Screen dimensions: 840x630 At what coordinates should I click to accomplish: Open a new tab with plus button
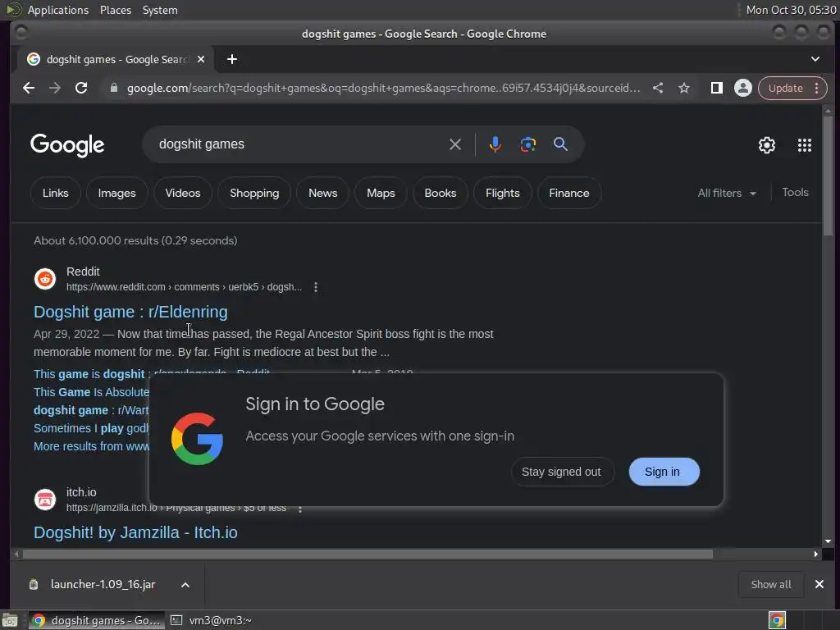tap(232, 59)
